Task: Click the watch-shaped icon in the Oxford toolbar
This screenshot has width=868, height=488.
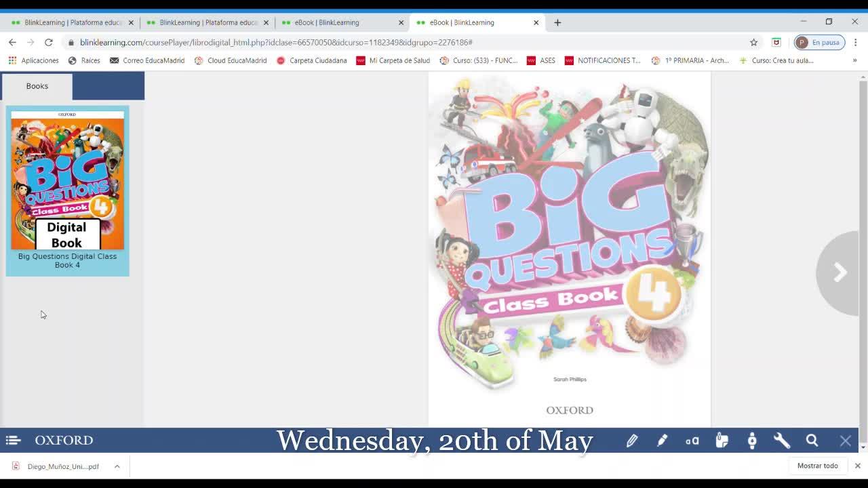Action: (752, 441)
